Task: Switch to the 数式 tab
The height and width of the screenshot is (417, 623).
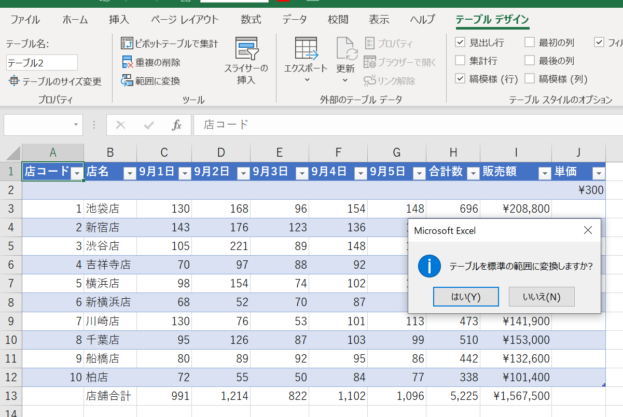Action: [251, 19]
